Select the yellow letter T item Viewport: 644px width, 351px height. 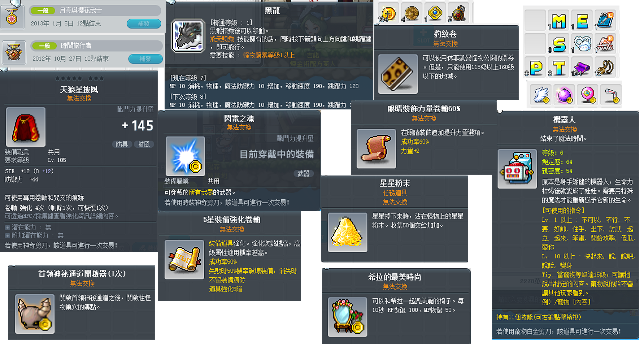pyautogui.click(x=559, y=67)
